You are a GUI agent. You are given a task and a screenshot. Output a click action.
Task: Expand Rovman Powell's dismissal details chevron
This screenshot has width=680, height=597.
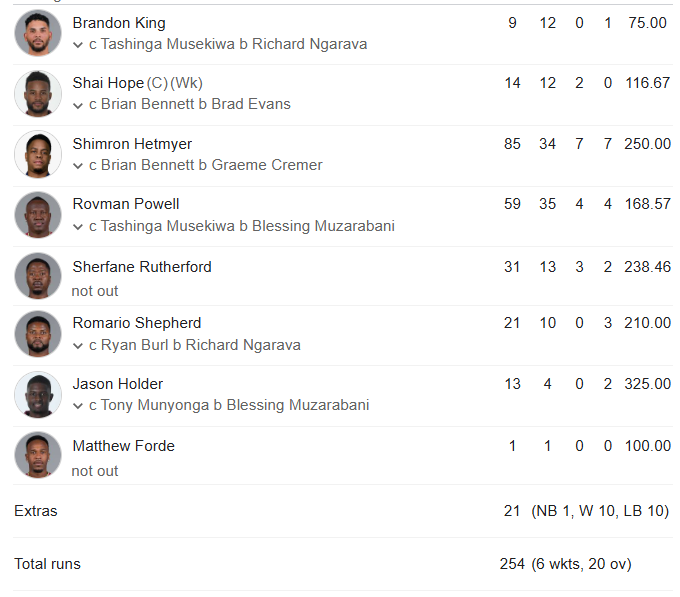tap(78, 227)
